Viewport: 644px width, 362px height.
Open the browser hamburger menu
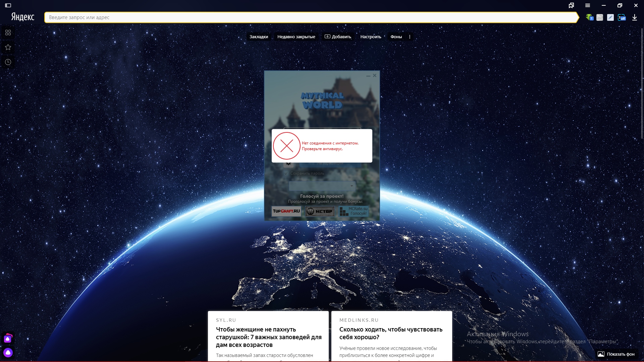pos(588,5)
